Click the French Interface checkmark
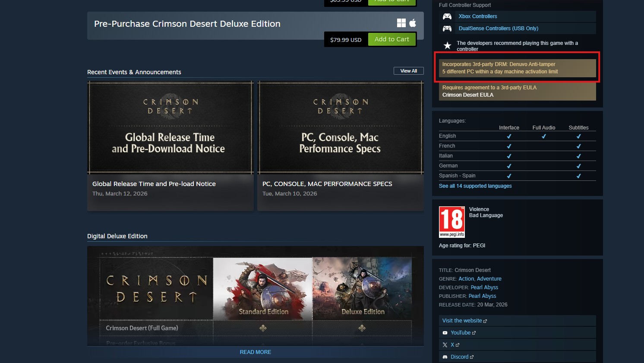Image resolution: width=644 pixels, height=363 pixels. coord(509,146)
